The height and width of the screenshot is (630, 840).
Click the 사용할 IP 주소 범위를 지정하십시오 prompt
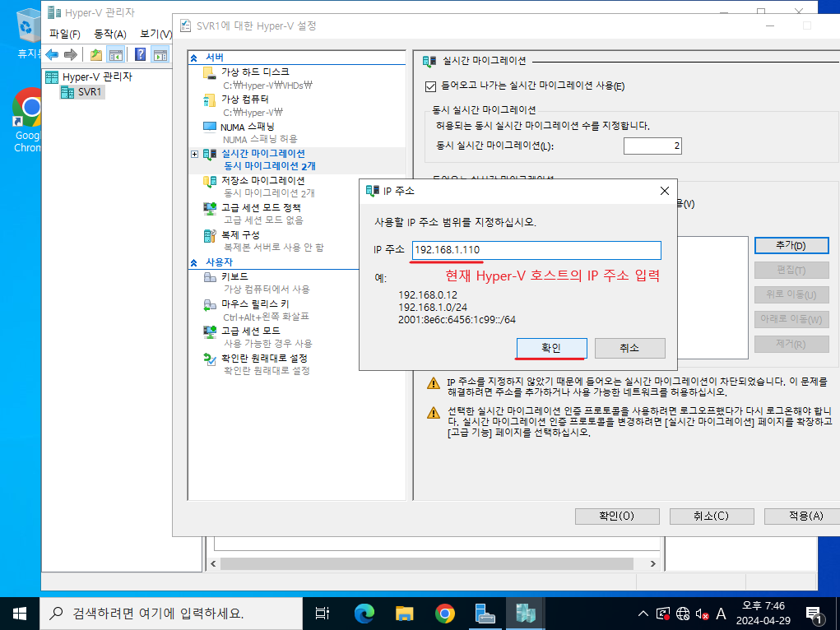(455, 222)
